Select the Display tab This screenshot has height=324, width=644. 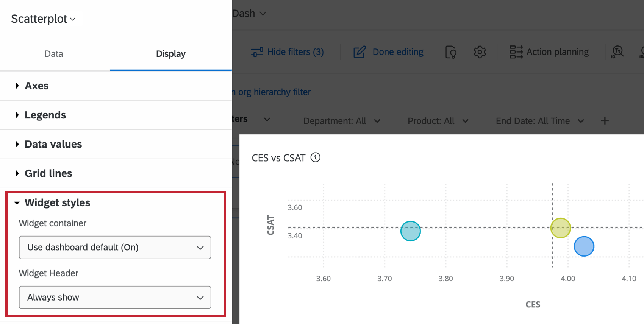(170, 54)
